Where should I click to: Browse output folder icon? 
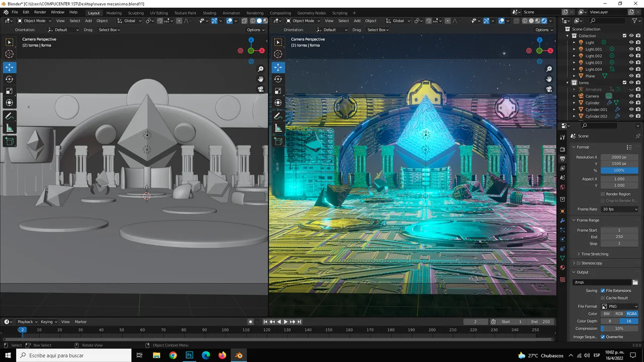tap(635, 283)
